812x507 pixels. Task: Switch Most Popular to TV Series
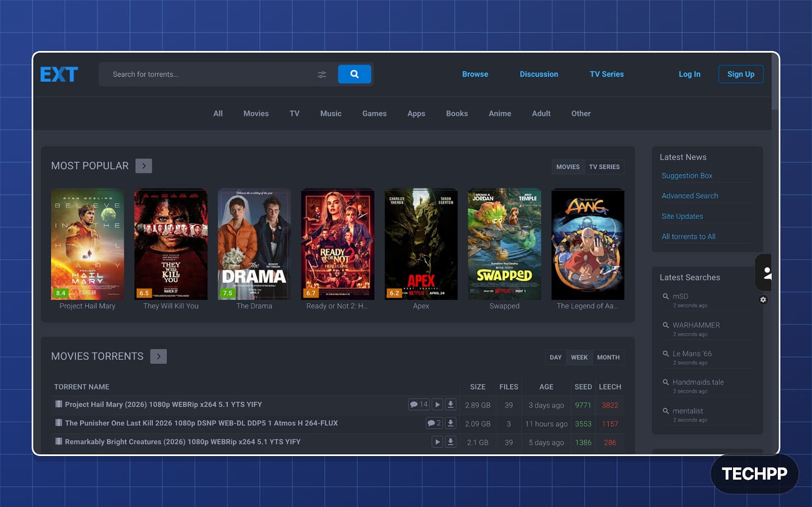[604, 167]
